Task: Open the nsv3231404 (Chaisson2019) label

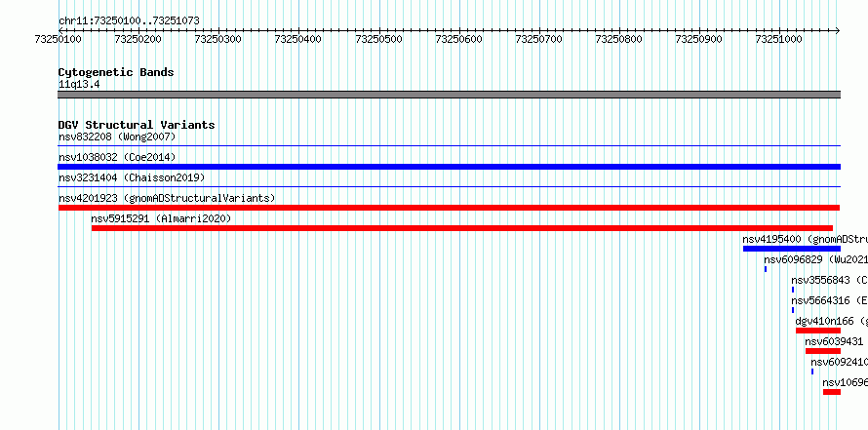Action: 132,177
